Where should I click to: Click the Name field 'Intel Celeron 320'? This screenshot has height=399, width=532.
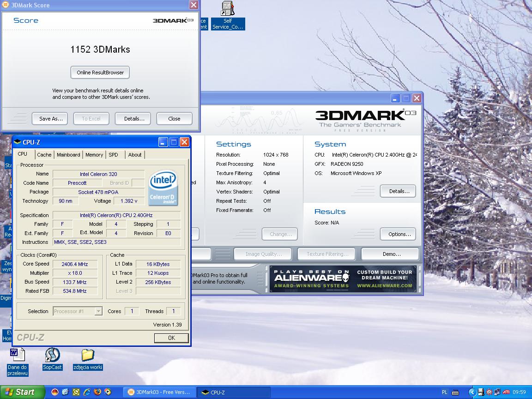coord(98,174)
